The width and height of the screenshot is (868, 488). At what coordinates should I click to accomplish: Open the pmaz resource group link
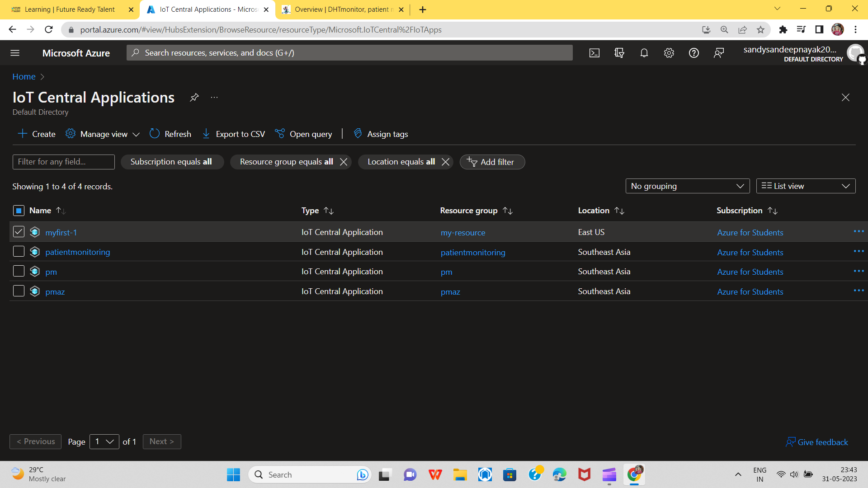click(x=450, y=291)
